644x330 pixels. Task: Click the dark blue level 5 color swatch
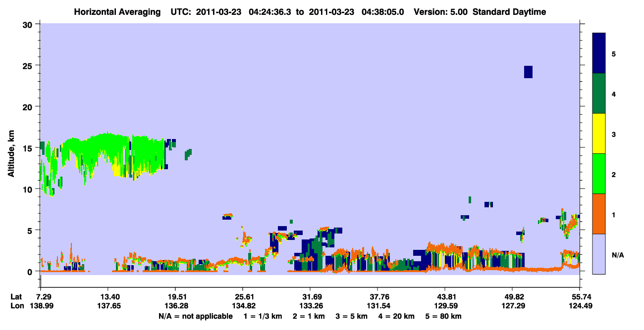point(599,53)
